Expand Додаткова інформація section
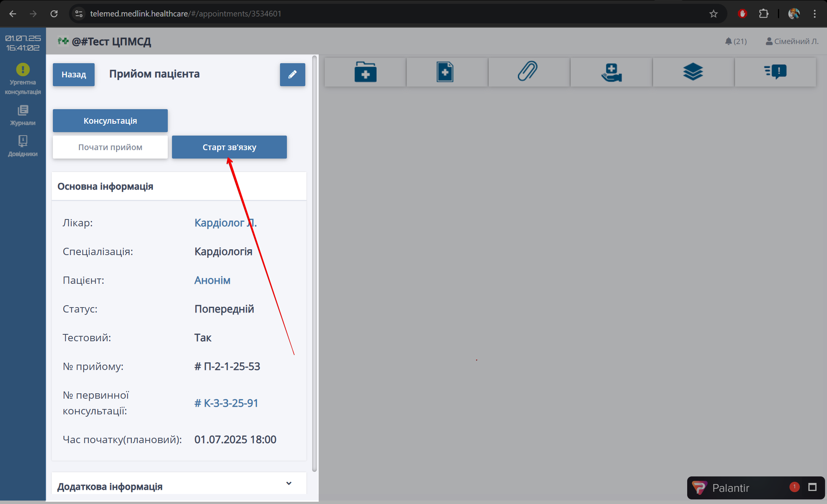827x504 pixels. point(289,483)
